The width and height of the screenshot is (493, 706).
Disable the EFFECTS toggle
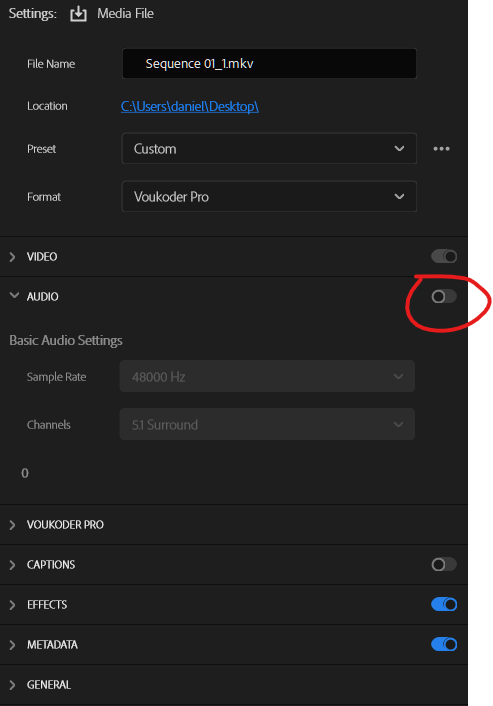(444, 604)
